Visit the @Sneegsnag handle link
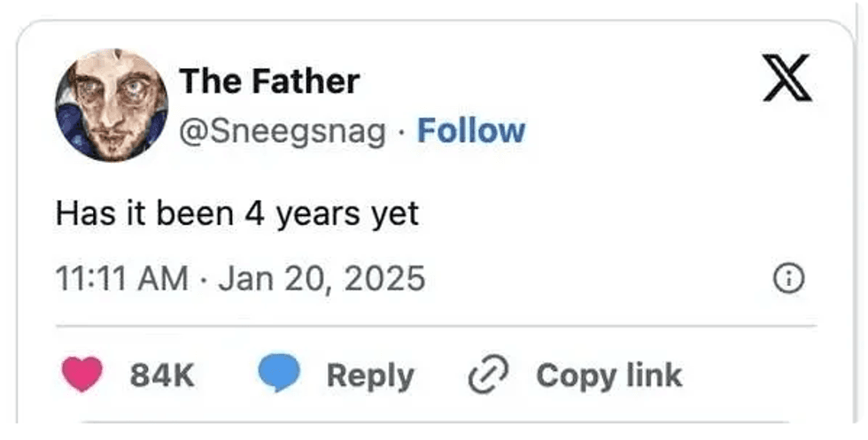 click(283, 132)
